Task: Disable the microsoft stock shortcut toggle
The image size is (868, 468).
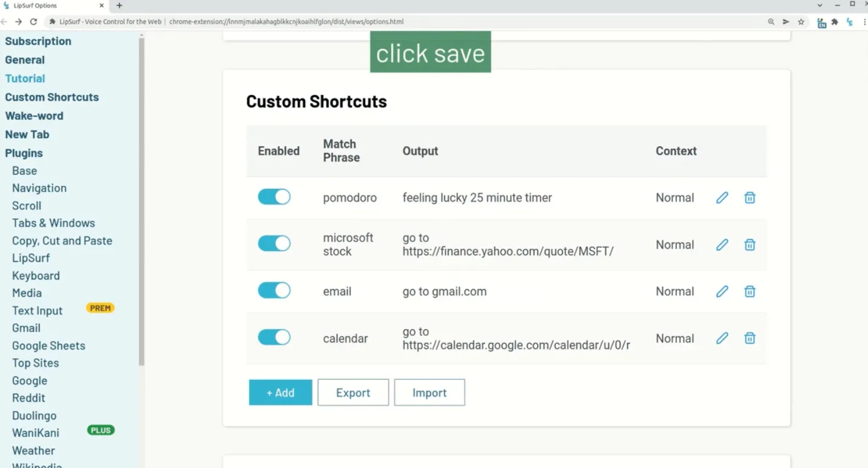Action: click(274, 244)
